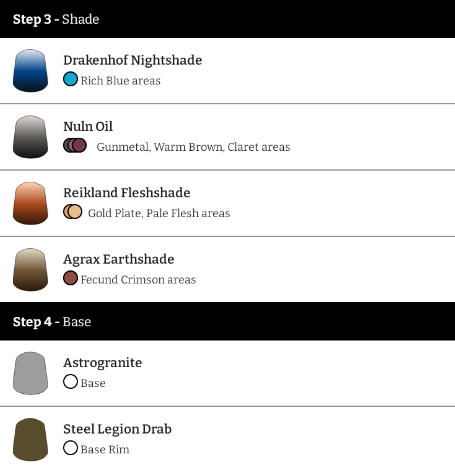Image resolution: width=455 pixels, height=469 pixels.
Task: Select the Agrax Earthshade paint pot icon
Action: click(x=30, y=269)
